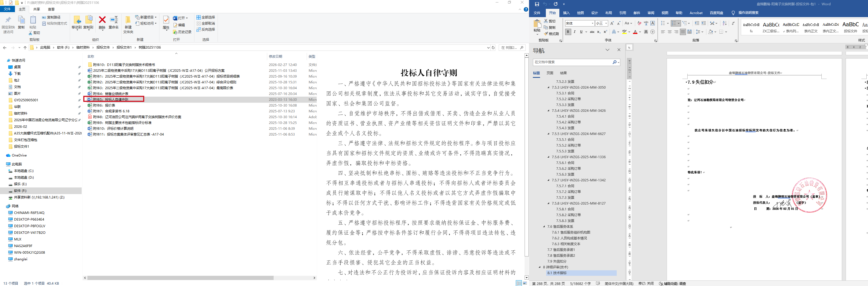Toggle character shading (A) in Word ribbon
Viewport: 868px width, 286px height.
(x=646, y=32)
